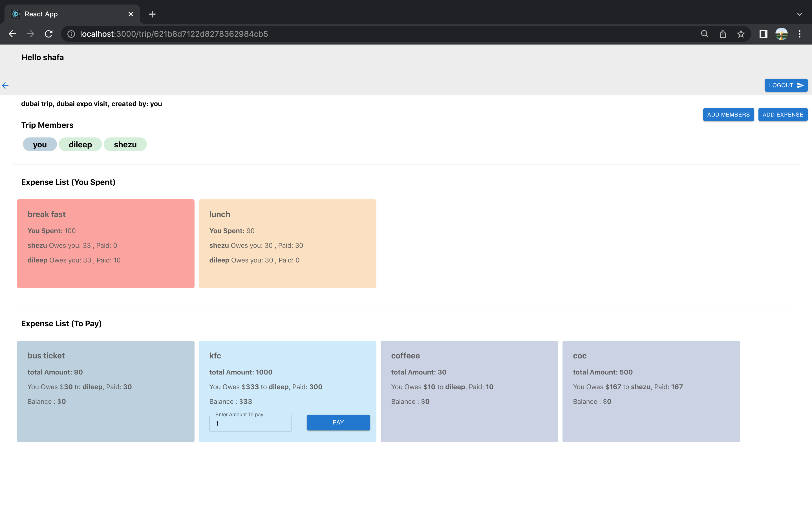Toggle the browser side panel icon
Viewport: 812px width, 508px height.
point(763,34)
